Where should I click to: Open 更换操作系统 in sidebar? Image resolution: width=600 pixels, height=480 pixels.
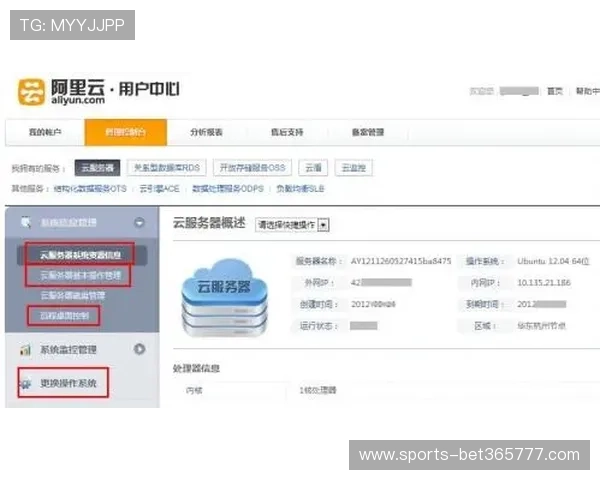click(68, 383)
